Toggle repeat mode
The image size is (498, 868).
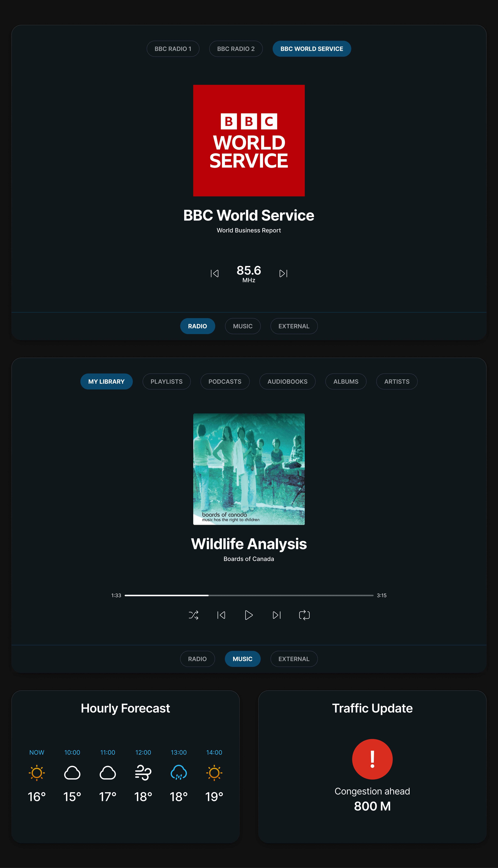coord(304,615)
